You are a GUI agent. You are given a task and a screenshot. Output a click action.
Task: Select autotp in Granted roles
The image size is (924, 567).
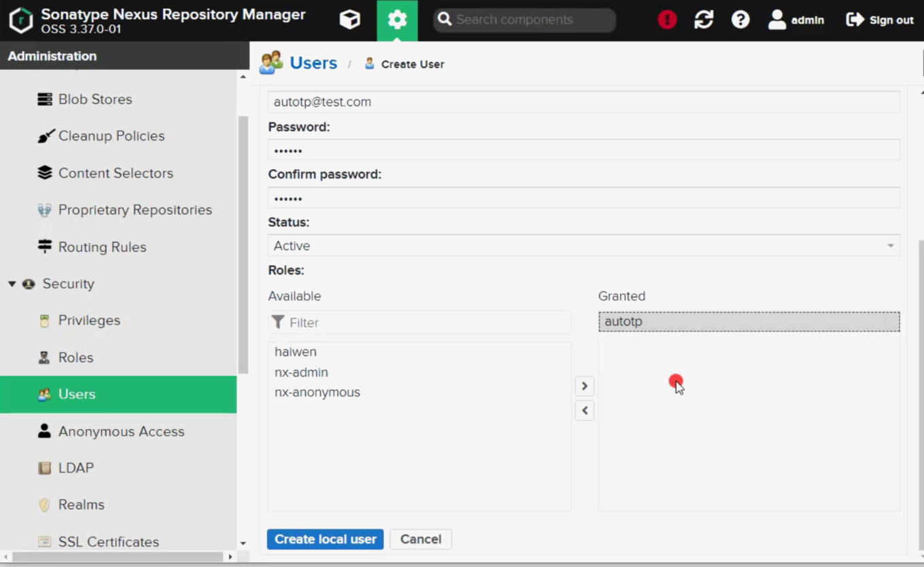coord(749,322)
